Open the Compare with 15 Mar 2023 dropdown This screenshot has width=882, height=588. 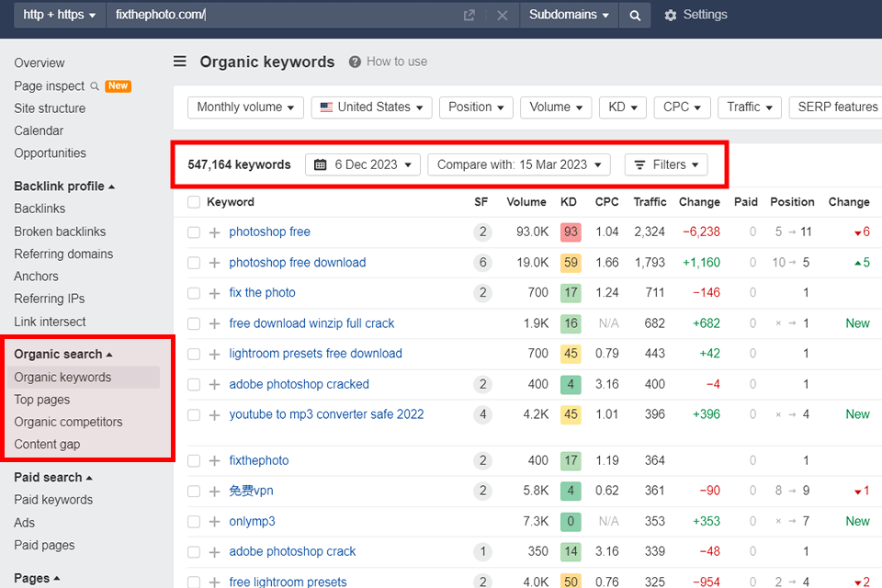[x=518, y=164]
